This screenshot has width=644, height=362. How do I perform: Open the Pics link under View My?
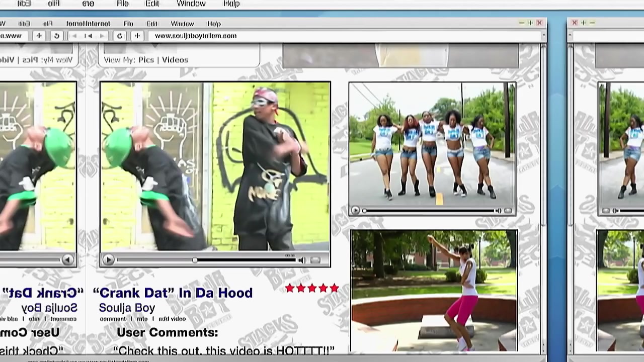146,60
